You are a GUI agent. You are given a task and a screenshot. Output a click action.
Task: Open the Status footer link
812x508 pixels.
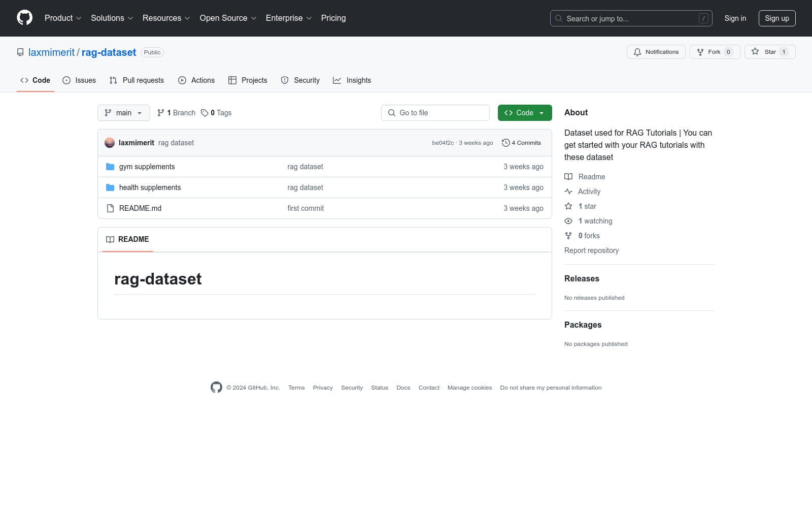click(380, 388)
